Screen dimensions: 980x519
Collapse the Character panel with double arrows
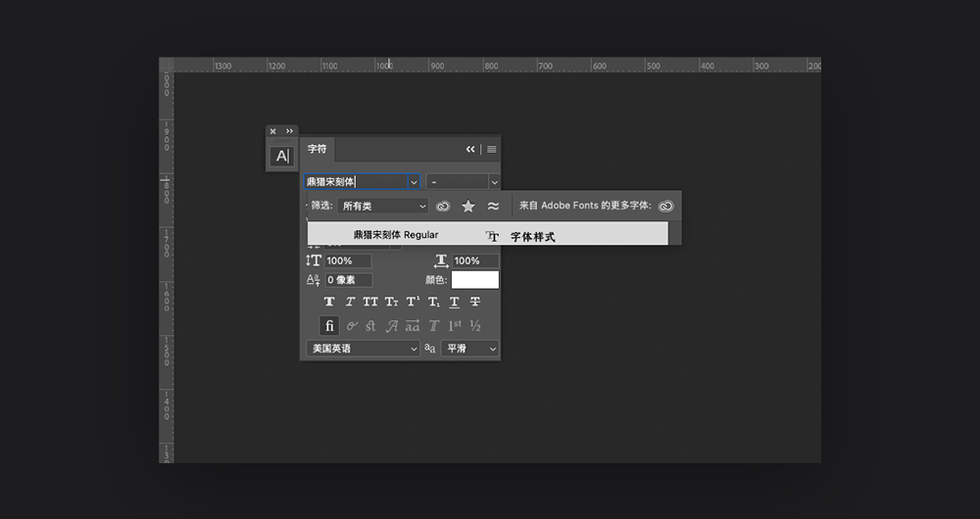point(470,149)
